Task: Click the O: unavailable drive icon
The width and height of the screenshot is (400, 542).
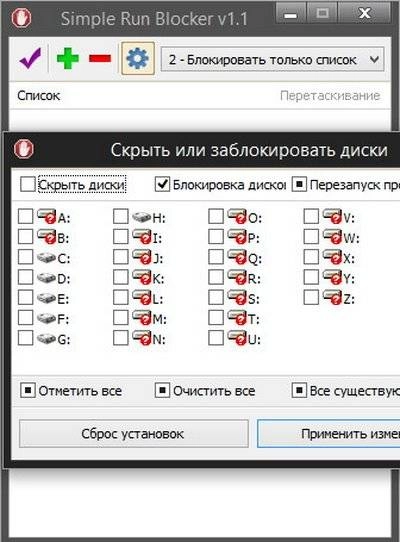Action: [x=237, y=216]
